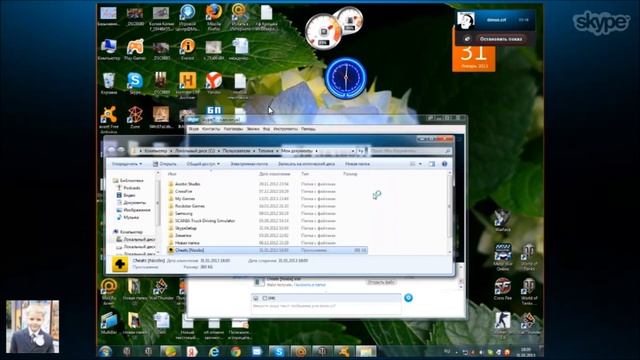
Task: Click Записать на оптический диск
Action: (x=306, y=164)
